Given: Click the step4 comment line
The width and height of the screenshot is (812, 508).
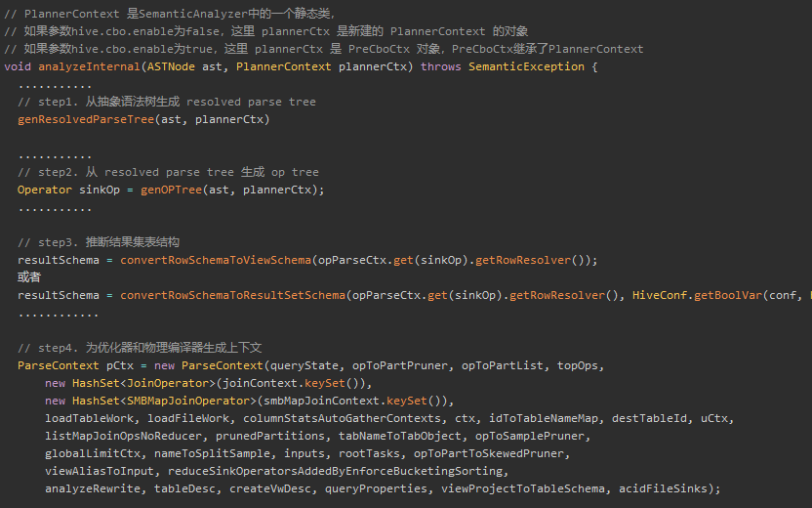Looking at the screenshot, I should (139, 348).
